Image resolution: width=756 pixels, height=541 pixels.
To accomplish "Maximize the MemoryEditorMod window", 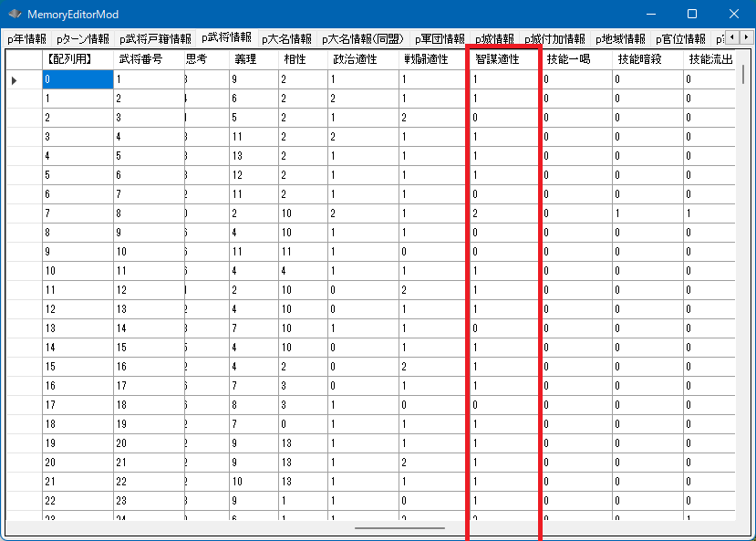I will [691, 14].
